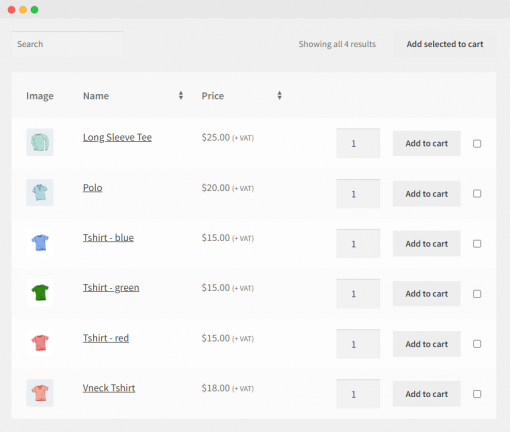Edit quantity field for Polo
Screen dimensions: 510x432
click(x=358, y=194)
